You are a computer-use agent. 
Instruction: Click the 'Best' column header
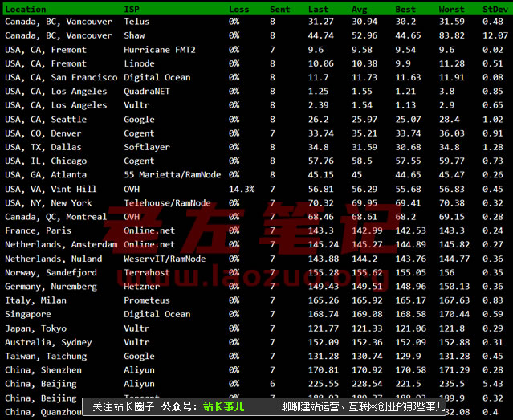pos(405,10)
